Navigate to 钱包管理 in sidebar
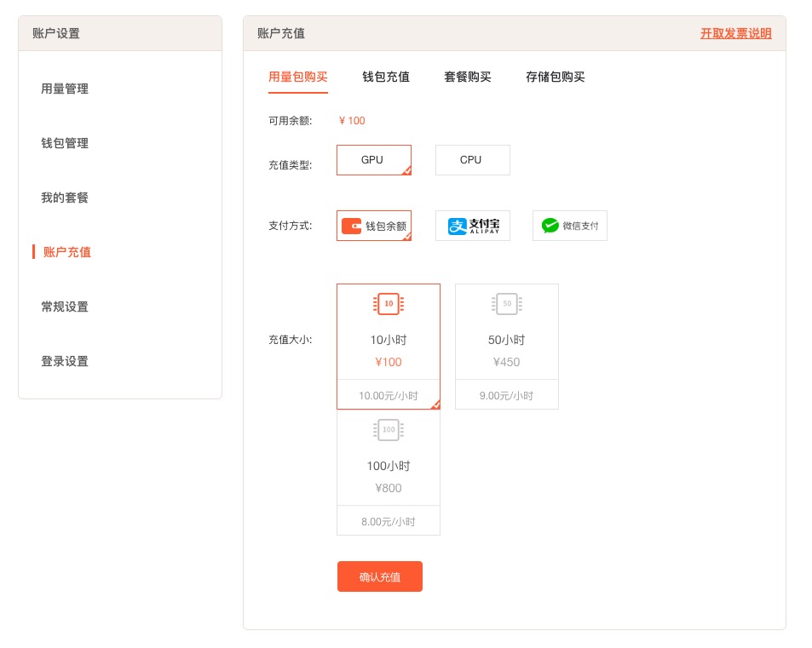812x648 pixels. (x=65, y=143)
